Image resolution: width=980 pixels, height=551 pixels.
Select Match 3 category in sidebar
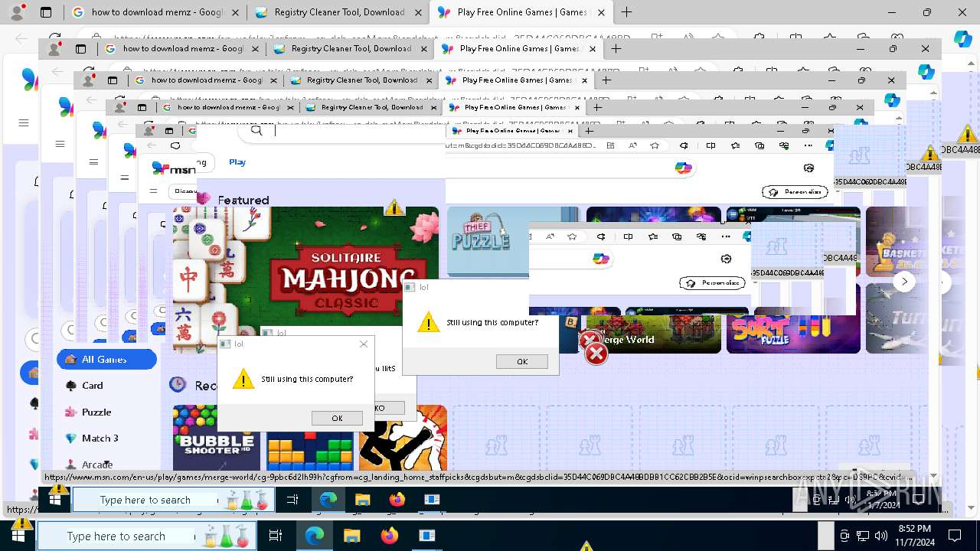(x=92, y=439)
